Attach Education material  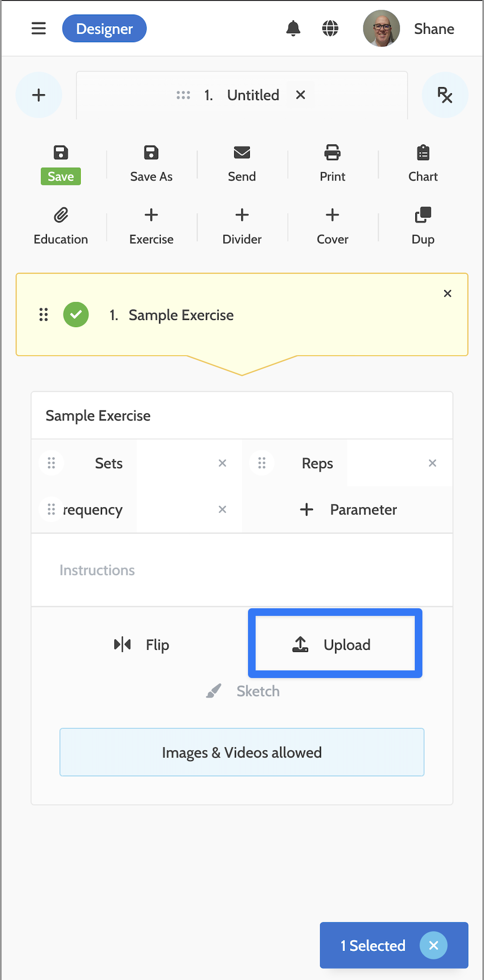pyautogui.click(x=60, y=215)
